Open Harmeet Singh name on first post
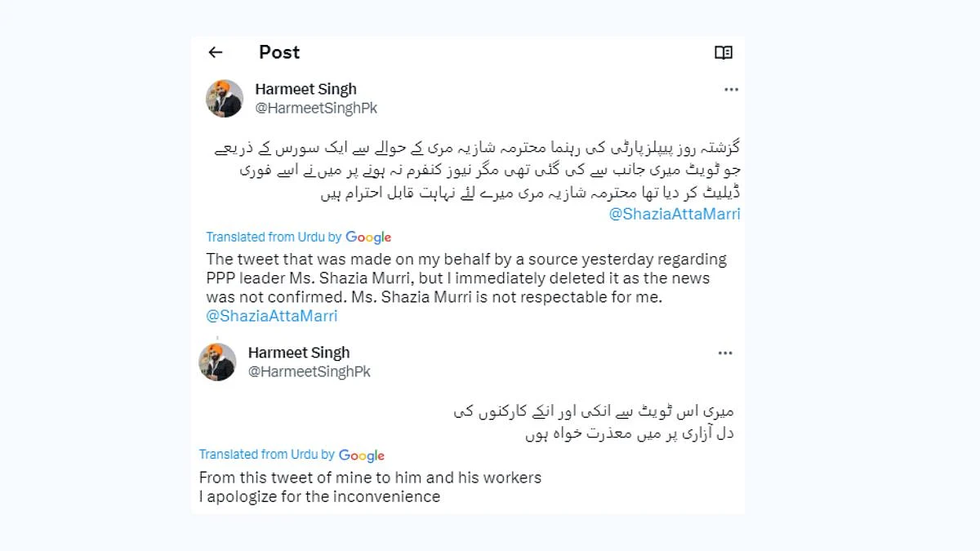 coord(305,89)
